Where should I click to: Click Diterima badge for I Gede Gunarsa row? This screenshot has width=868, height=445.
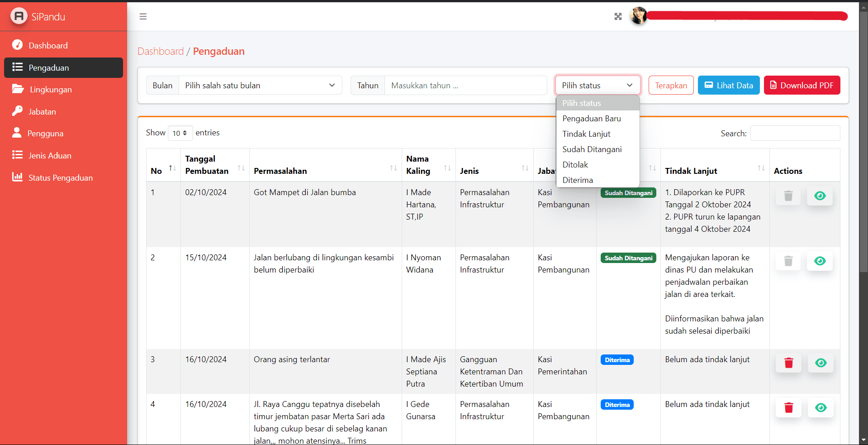617,405
